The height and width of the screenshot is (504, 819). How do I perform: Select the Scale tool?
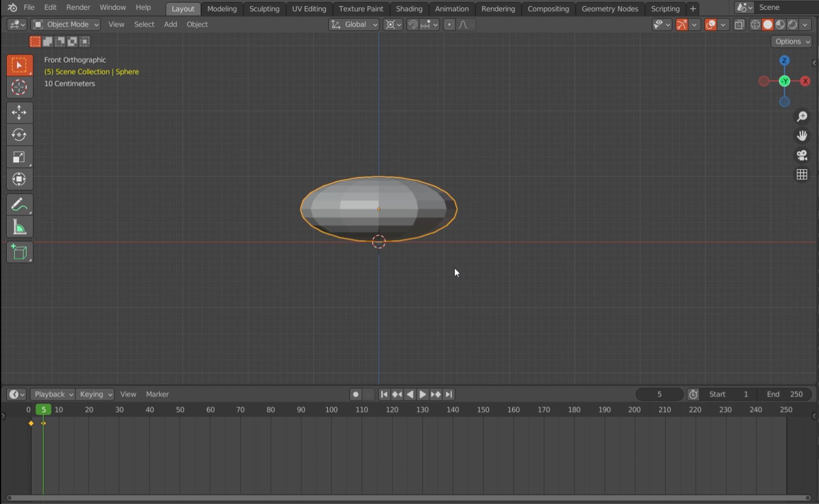pyautogui.click(x=19, y=157)
